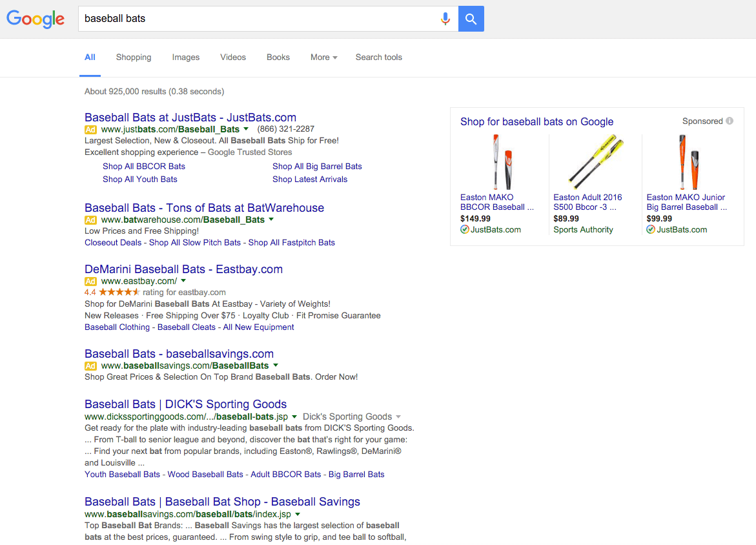Open Shop for baseball bats on Google
Screen dimensions: 756x545
pyautogui.click(x=536, y=121)
